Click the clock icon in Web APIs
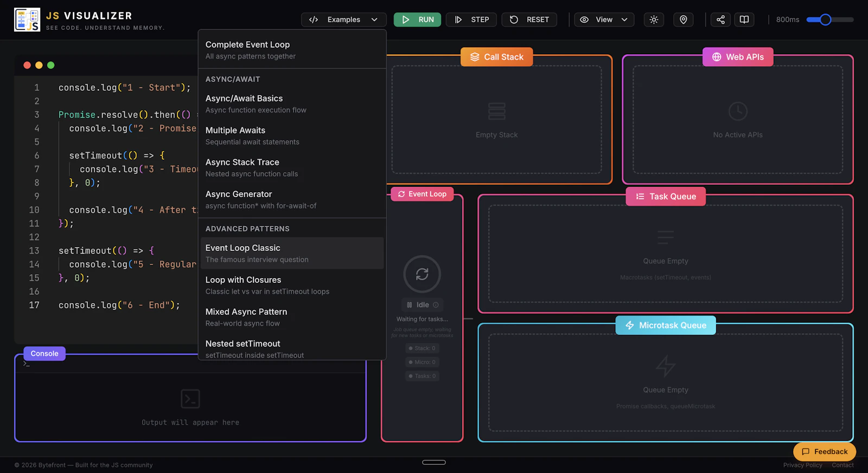The image size is (868, 473). pyautogui.click(x=738, y=111)
